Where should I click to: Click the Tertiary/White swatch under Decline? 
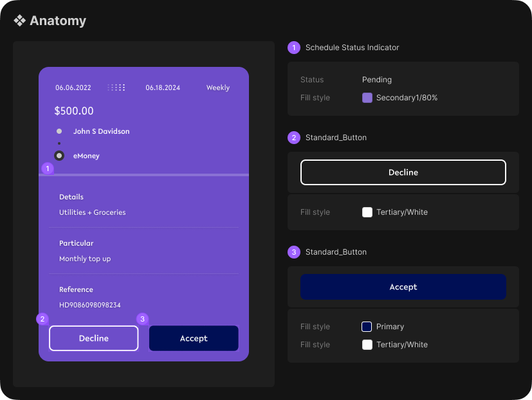click(367, 212)
